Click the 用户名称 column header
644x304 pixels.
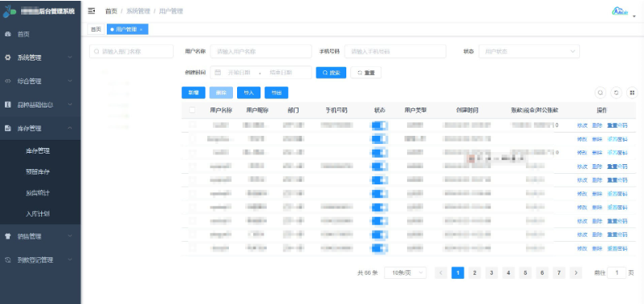tap(222, 110)
